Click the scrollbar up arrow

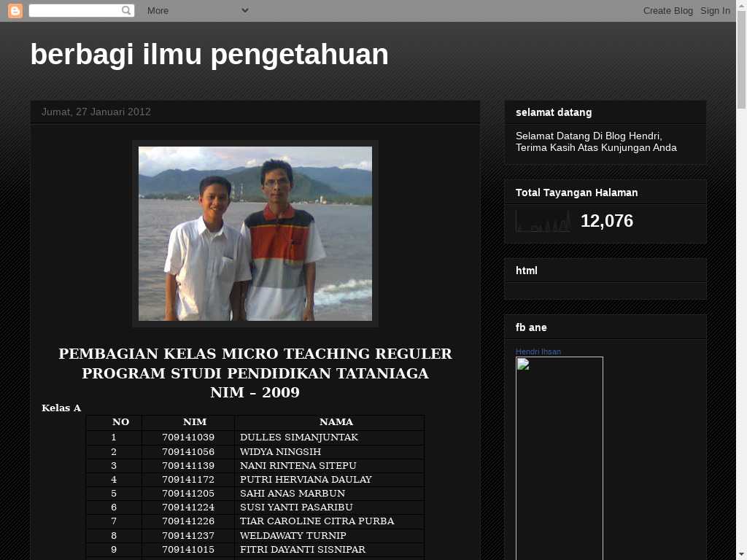(x=742, y=4)
